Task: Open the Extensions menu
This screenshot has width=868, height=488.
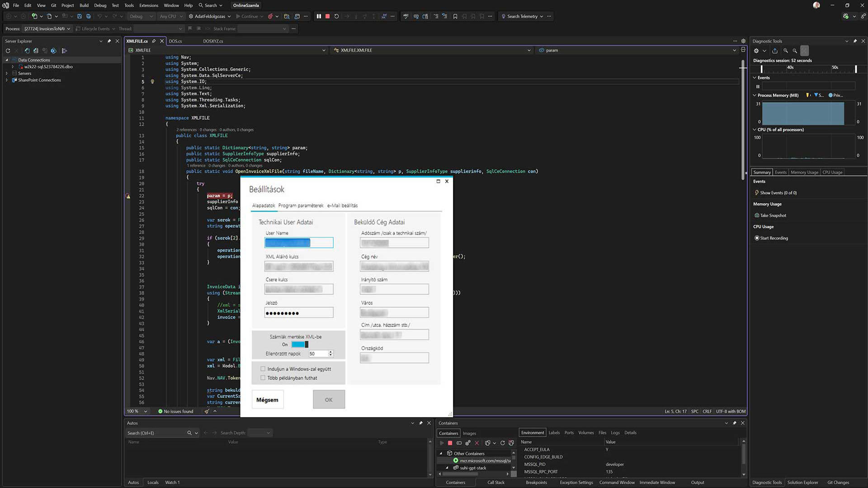Action: click(x=148, y=5)
